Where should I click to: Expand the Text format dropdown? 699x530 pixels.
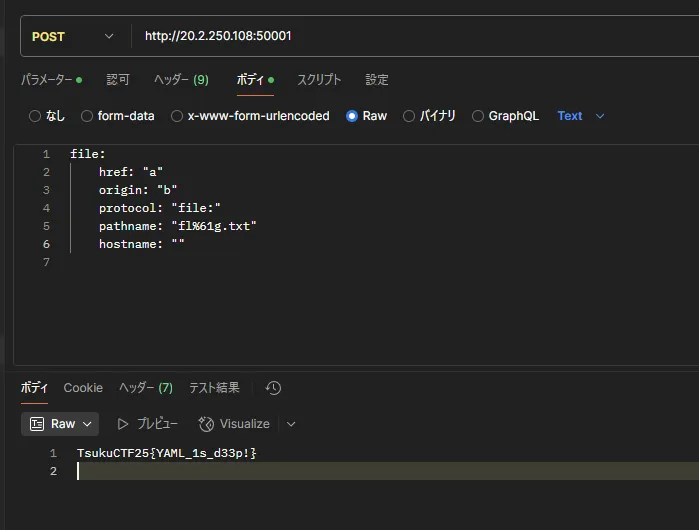(581, 116)
